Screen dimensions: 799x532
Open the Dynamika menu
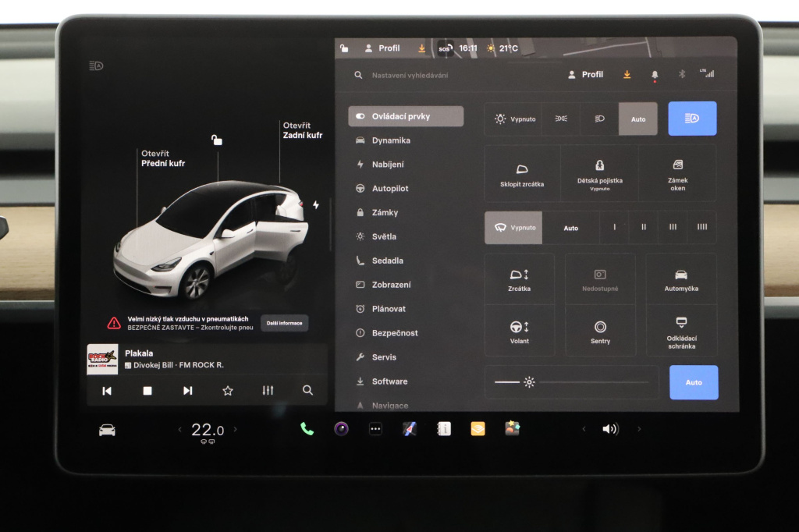[x=406, y=140]
